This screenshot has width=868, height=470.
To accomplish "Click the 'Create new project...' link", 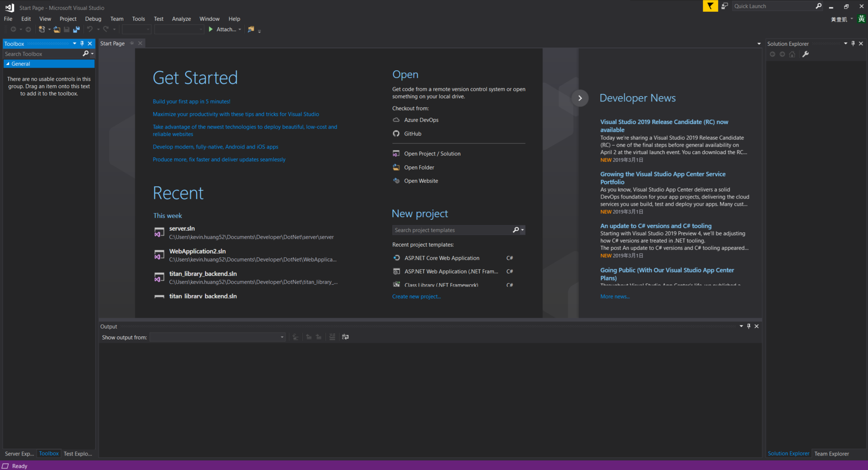I will click(416, 296).
